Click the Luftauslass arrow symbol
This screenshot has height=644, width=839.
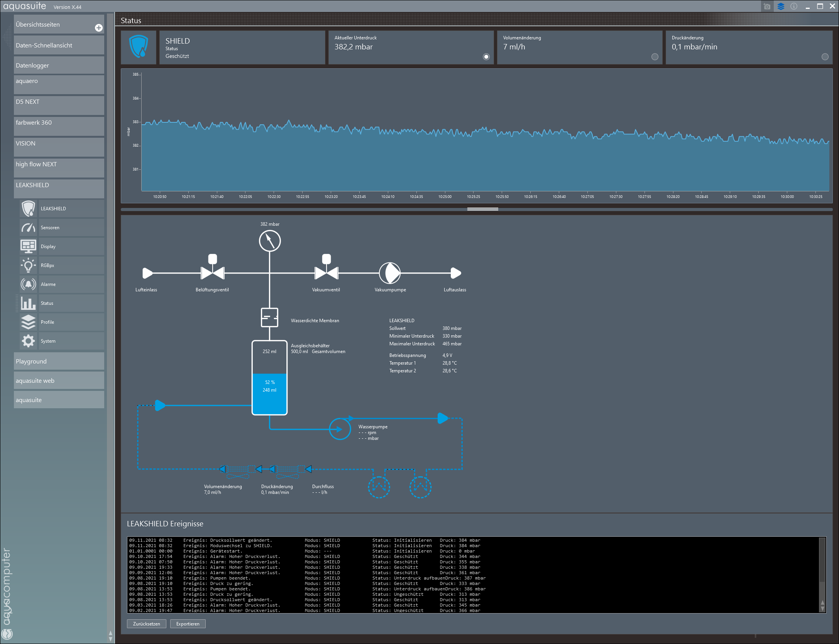pyautogui.click(x=456, y=273)
